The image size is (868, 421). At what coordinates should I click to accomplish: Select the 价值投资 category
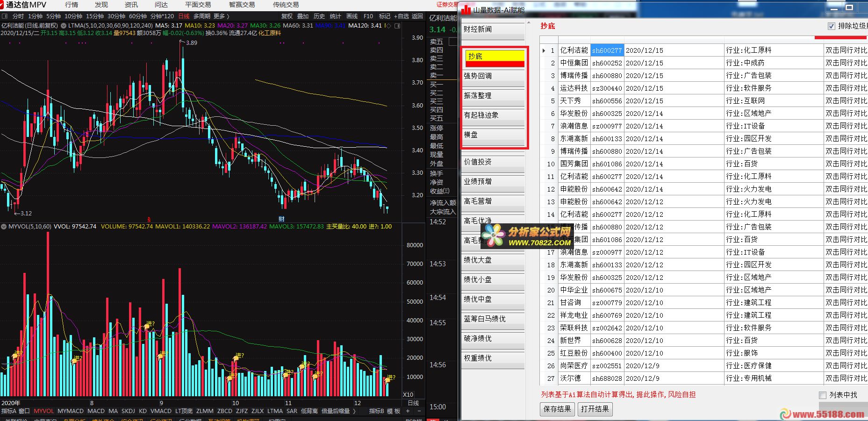[x=493, y=164]
